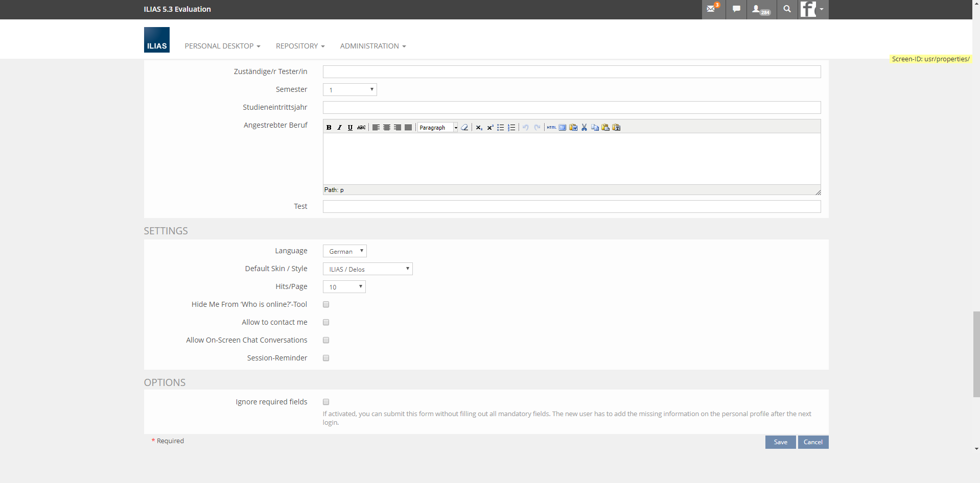Open the Hits/Page dropdown
The height and width of the screenshot is (483, 980).
click(344, 287)
